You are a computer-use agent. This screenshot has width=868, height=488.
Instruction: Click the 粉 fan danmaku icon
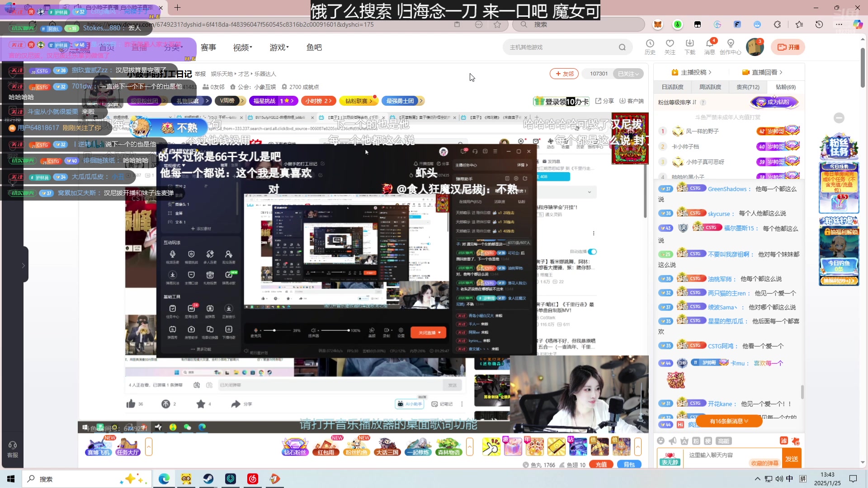click(x=696, y=441)
